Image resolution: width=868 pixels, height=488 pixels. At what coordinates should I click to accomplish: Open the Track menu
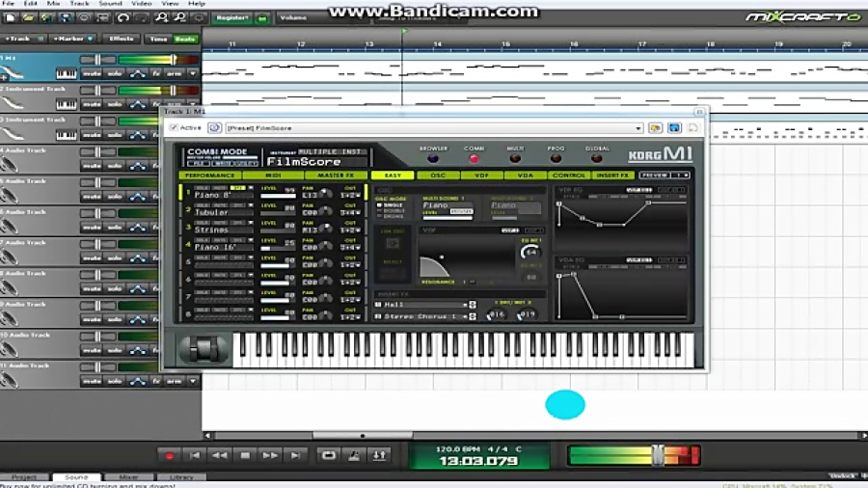pyautogui.click(x=79, y=3)
